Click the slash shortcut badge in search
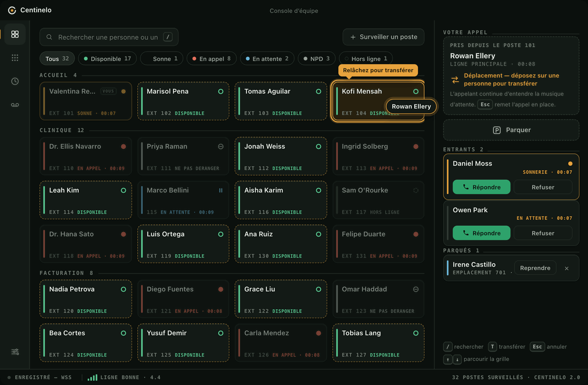588x385 pixels. 168,37
